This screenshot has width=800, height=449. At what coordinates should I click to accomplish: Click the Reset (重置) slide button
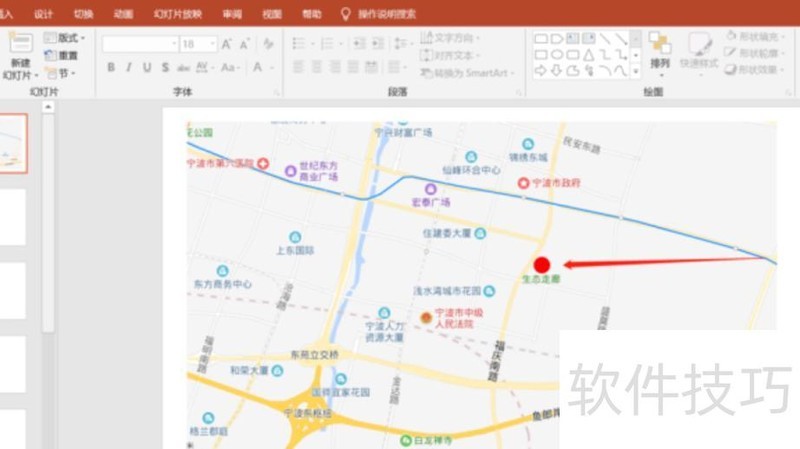pos(61,55)
